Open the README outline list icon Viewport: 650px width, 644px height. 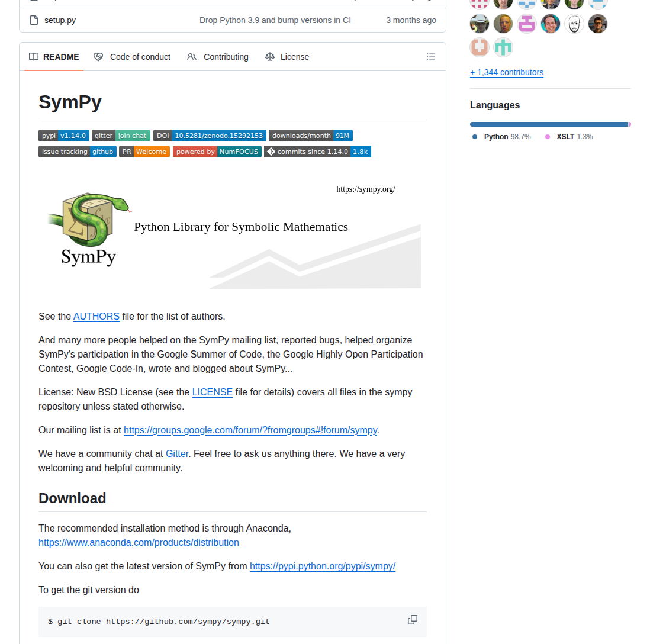tap(431, 56)
